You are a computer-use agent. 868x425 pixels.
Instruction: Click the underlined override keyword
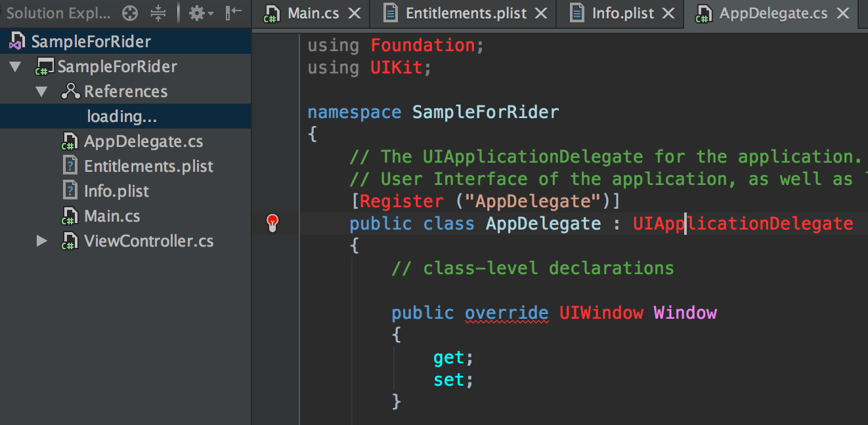pos(506,313)
